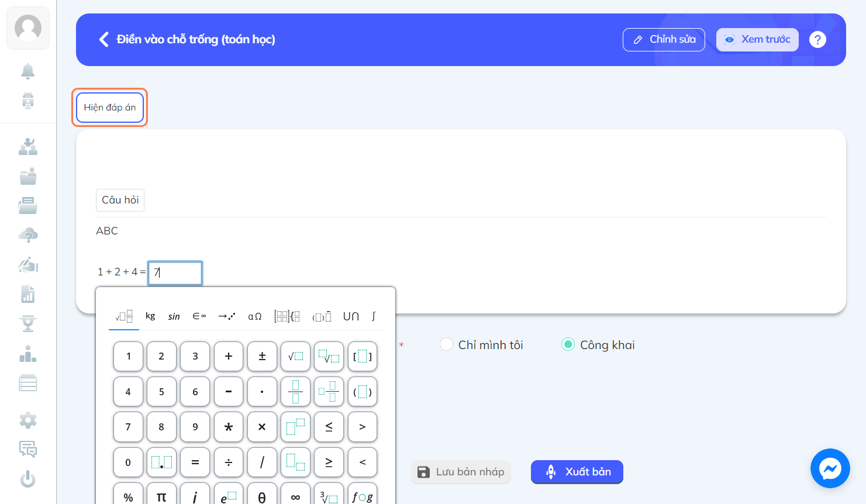Screen dimensions: 866x504
Task: Click the Hiện đáp án button
Action: [x=110, y=108]
